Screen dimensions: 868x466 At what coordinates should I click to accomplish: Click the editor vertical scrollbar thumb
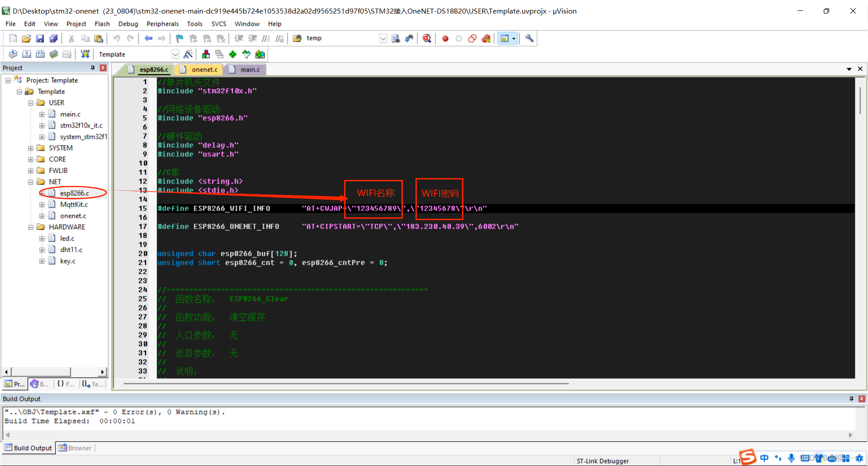tap(860, 100)
